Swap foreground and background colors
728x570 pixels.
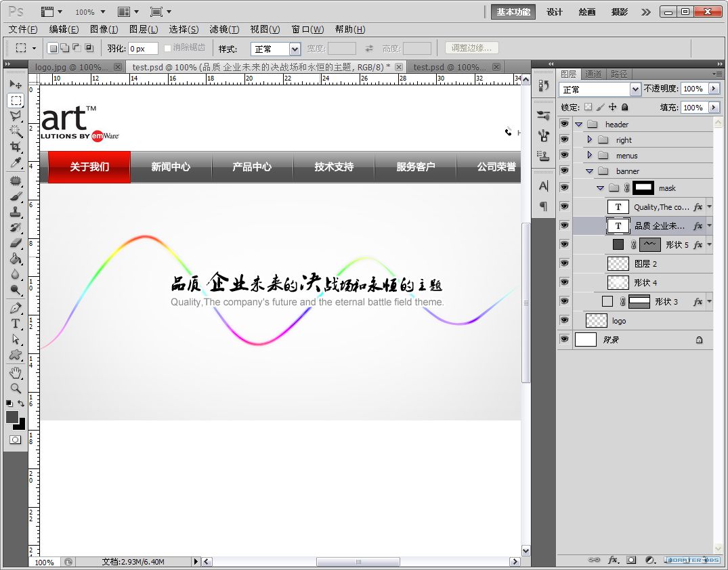[x=21, y=403]
